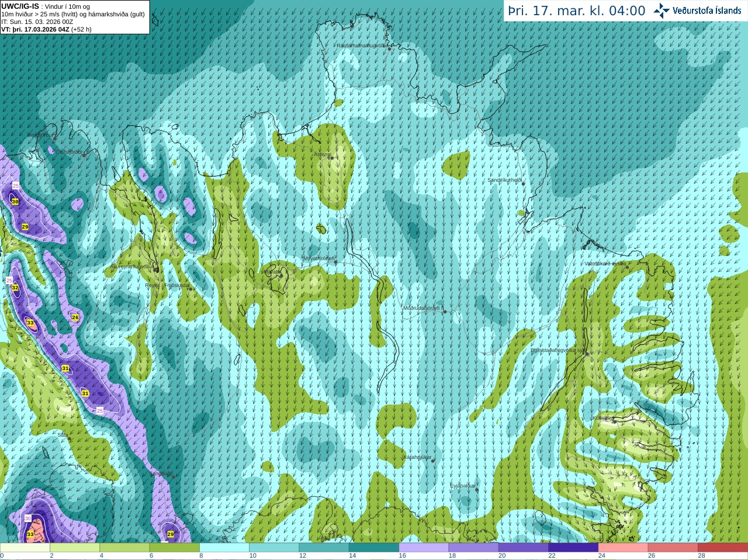This screenshot has height=560, width=748.
Task: Click the white contour label 30
Action: click(x=28, y=518)
